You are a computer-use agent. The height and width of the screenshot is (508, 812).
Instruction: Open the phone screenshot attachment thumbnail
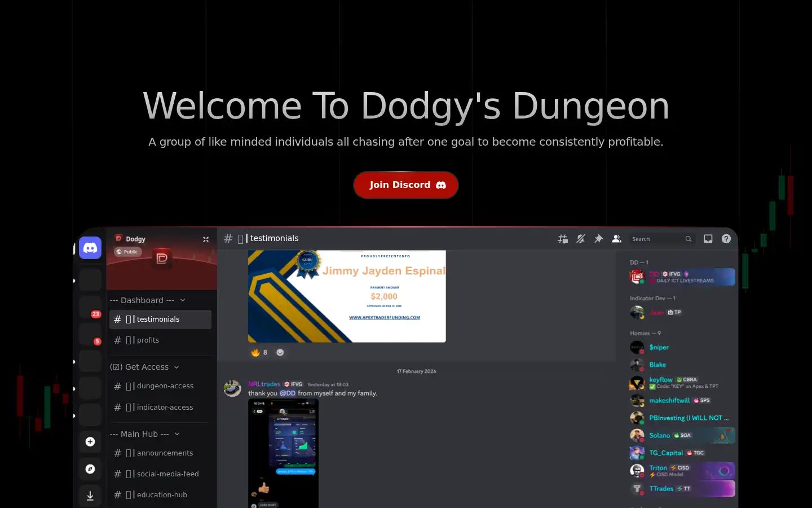pyautogui.click(x=283, y=453)
